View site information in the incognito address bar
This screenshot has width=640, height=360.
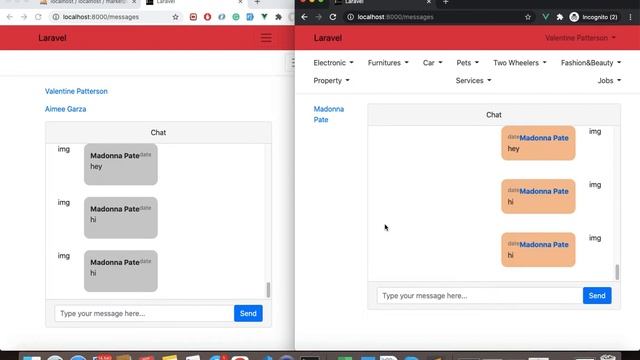pos(351,17)
